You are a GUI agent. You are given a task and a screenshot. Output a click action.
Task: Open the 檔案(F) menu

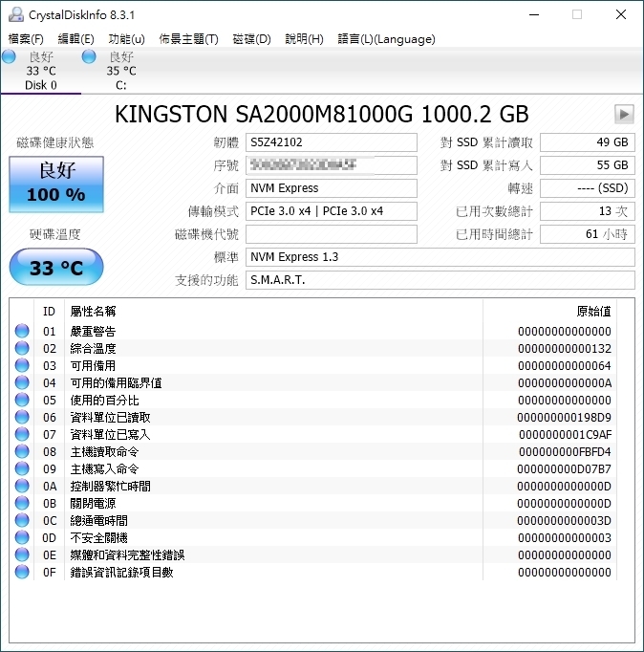click(x=26, y=39)
